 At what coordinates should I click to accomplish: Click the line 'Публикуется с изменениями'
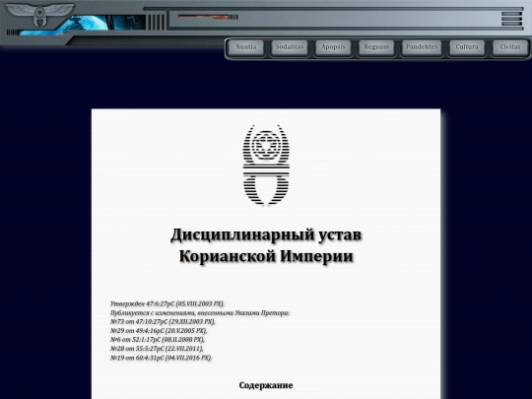[200, 313]
